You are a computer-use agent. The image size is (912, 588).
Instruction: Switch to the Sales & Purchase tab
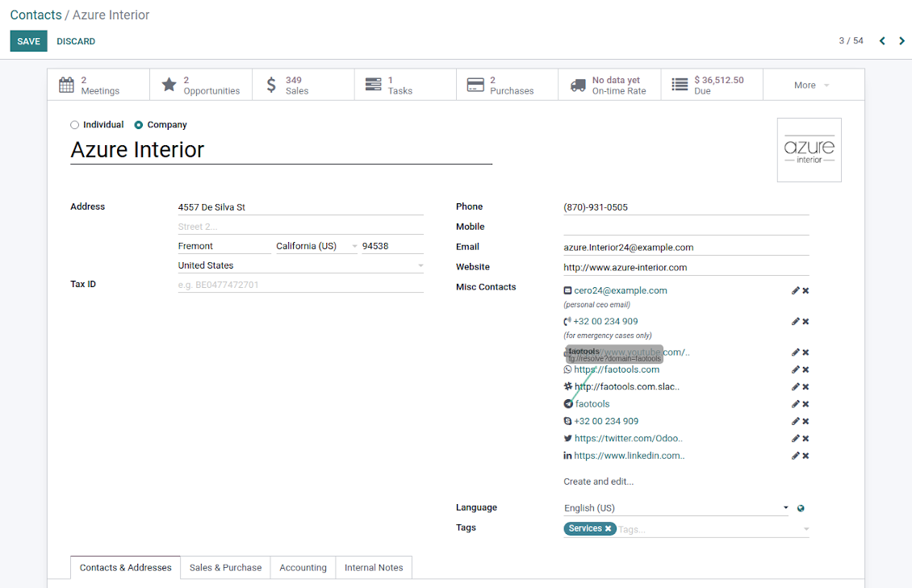pyautogui.click(x=225, y=568)
